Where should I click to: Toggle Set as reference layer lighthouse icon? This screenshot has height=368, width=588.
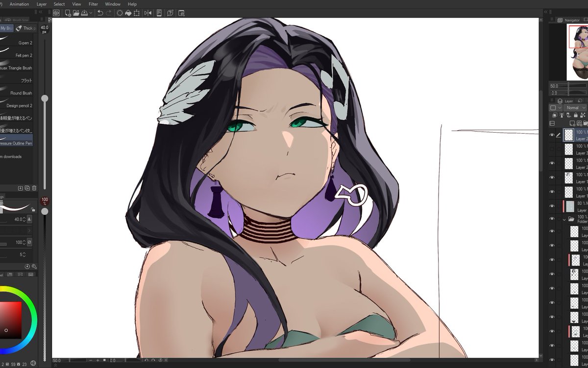562,115
